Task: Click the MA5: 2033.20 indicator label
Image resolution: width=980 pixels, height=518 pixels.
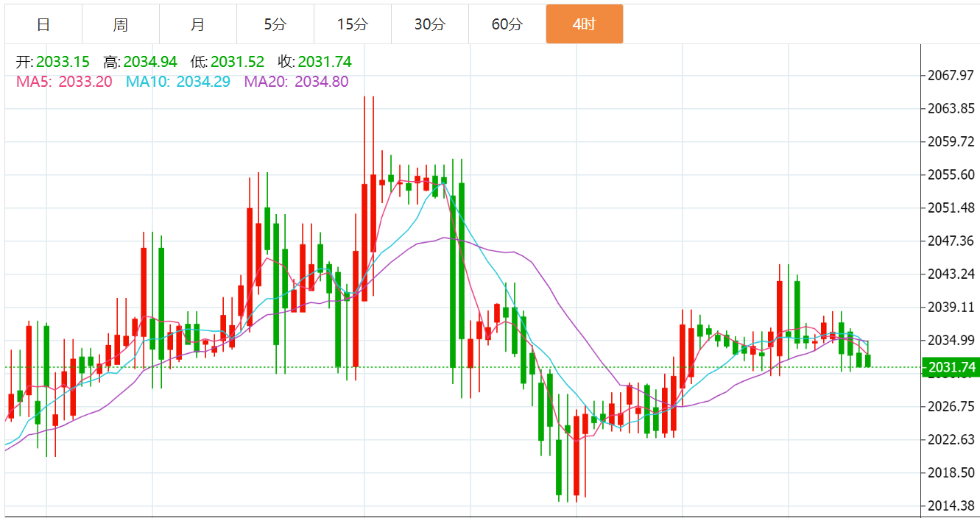Action: pyautogui.click(x=64, y=82)
